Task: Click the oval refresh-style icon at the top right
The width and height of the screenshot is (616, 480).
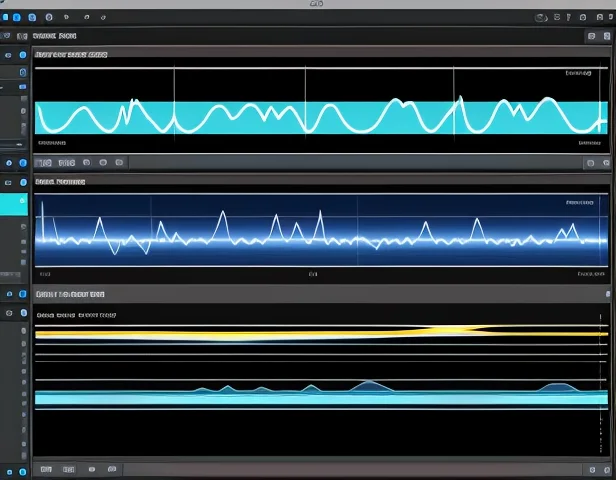Action: pyautogui.click(x=541, y=17)
